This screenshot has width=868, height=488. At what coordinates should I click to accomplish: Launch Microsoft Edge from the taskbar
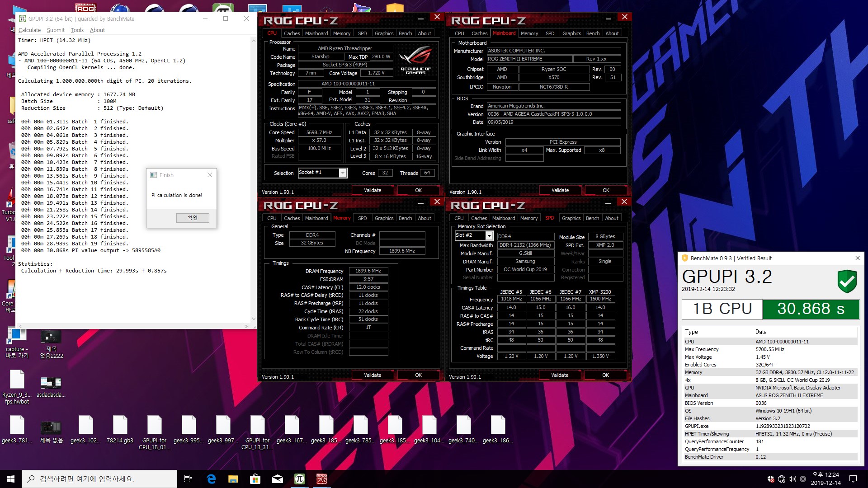211,479
